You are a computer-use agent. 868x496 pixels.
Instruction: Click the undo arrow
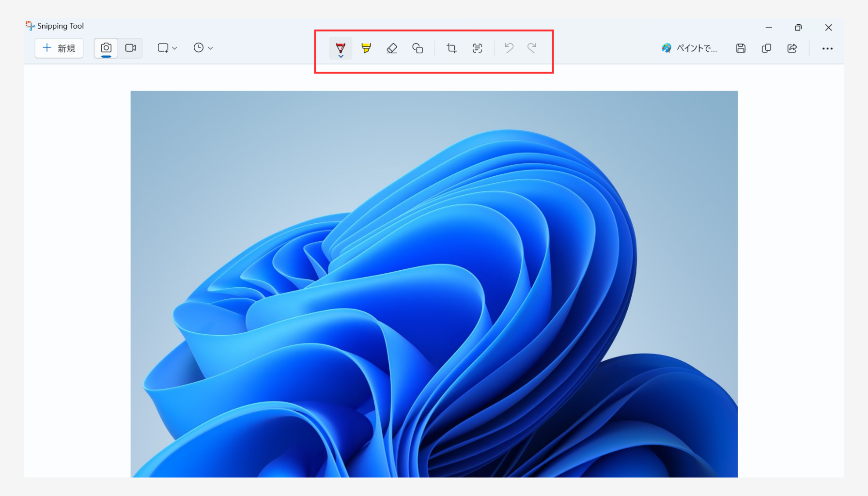point(509,48)
